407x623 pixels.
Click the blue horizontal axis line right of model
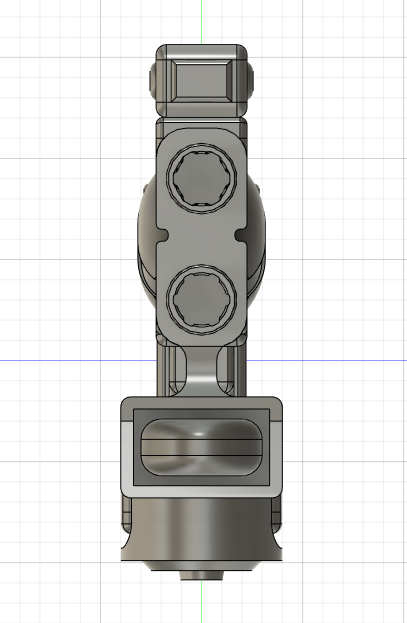tap(327, 360)
